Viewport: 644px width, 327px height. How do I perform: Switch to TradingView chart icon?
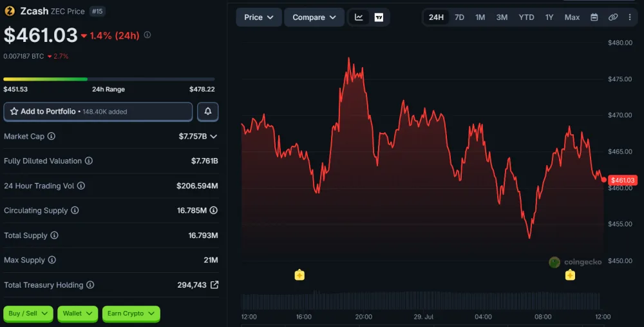click(379, 17)
